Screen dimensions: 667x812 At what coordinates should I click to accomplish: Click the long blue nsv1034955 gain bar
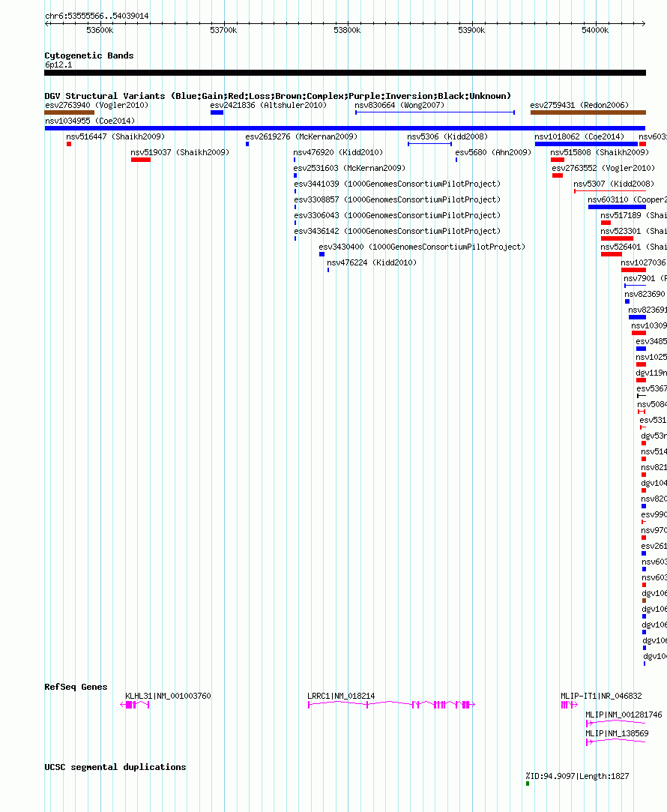coord(345,128)
